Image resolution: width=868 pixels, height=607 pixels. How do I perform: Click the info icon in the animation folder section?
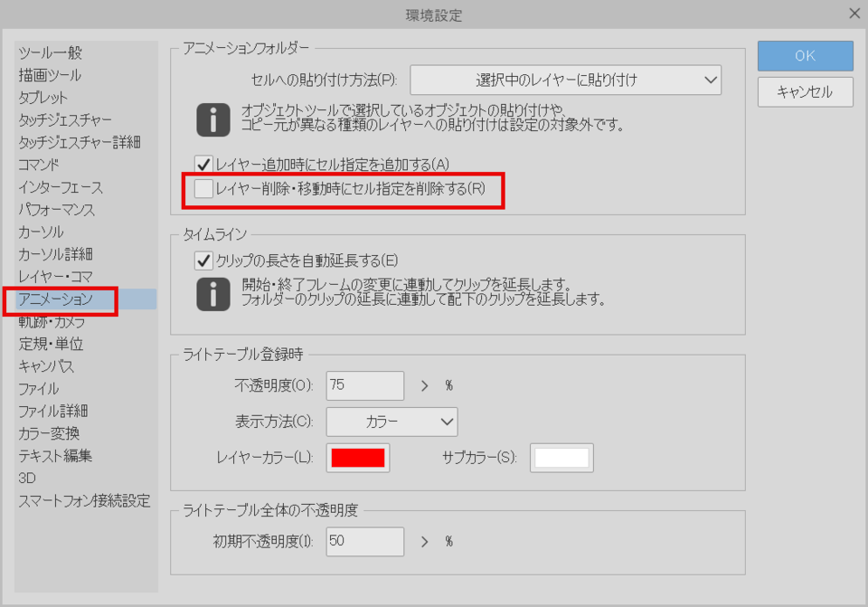point(212,119)
